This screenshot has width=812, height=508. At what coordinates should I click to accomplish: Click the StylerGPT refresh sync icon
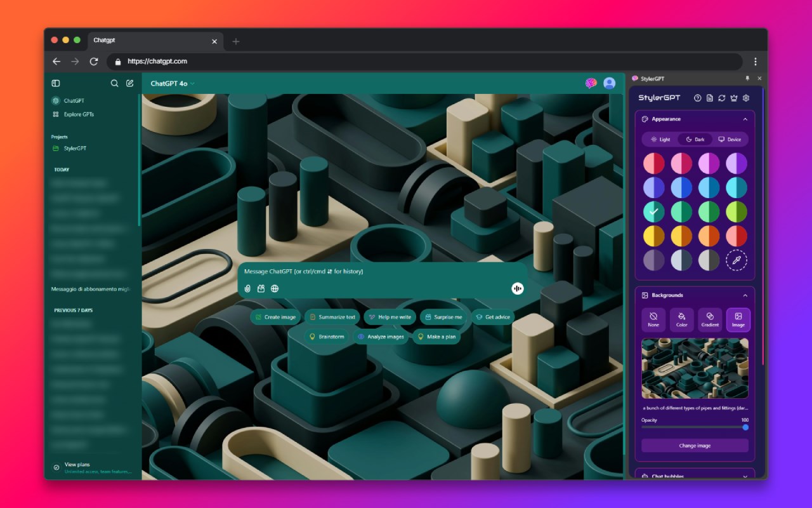point(722,98)
